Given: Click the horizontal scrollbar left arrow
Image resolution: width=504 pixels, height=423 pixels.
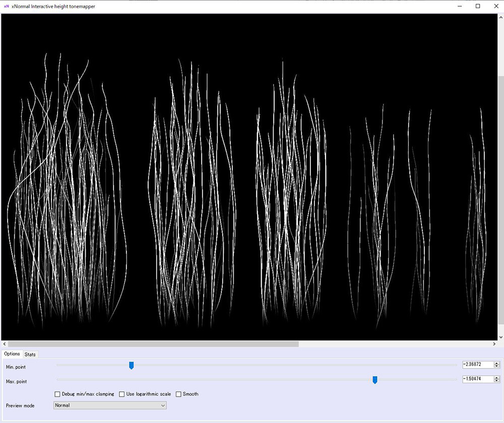Looking at the screenshot, I should (4, 344).
